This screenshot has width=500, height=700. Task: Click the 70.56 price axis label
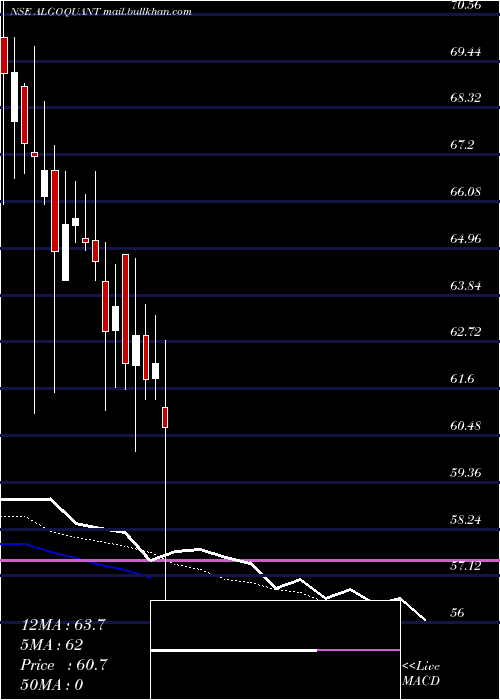click(x=466, y=5)
